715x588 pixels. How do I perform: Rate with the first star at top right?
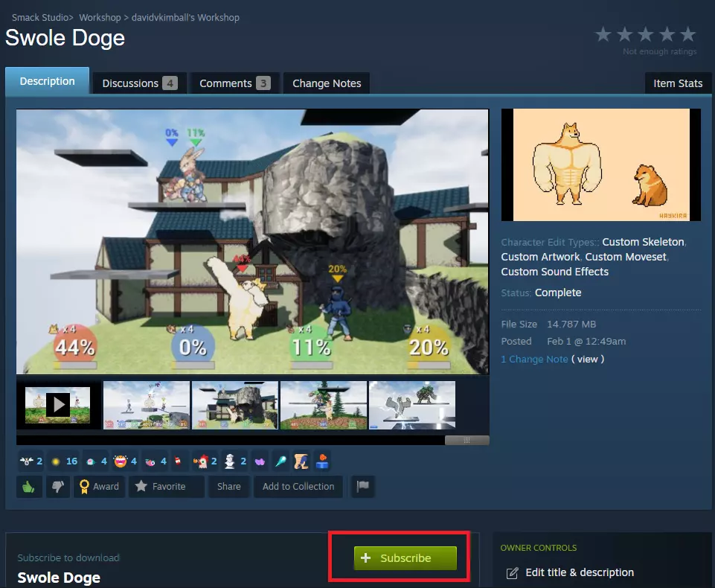pyautogui.click(x=603, y=34)
